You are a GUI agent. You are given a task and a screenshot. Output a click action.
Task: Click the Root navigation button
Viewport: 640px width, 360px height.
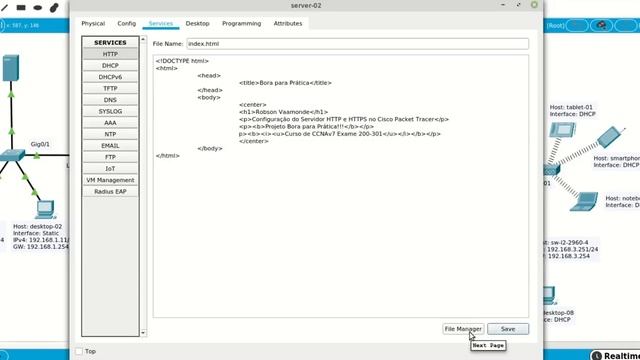[x=556, y=26]
